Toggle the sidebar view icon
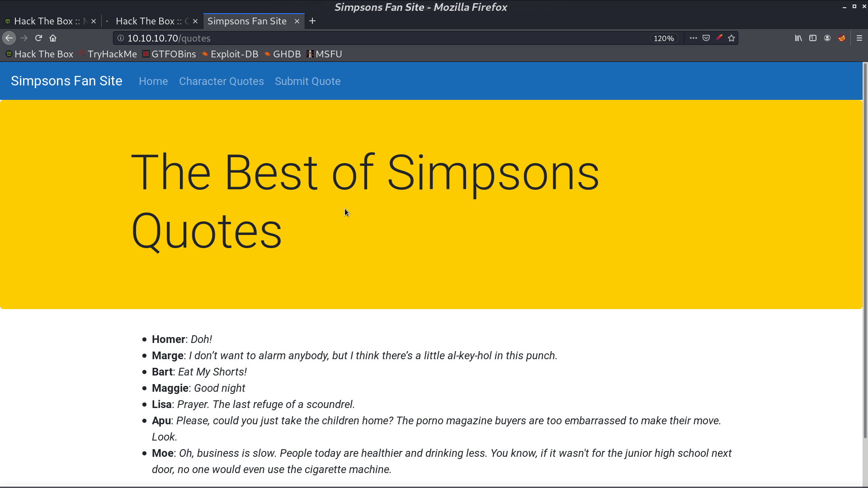 [813, 38]
